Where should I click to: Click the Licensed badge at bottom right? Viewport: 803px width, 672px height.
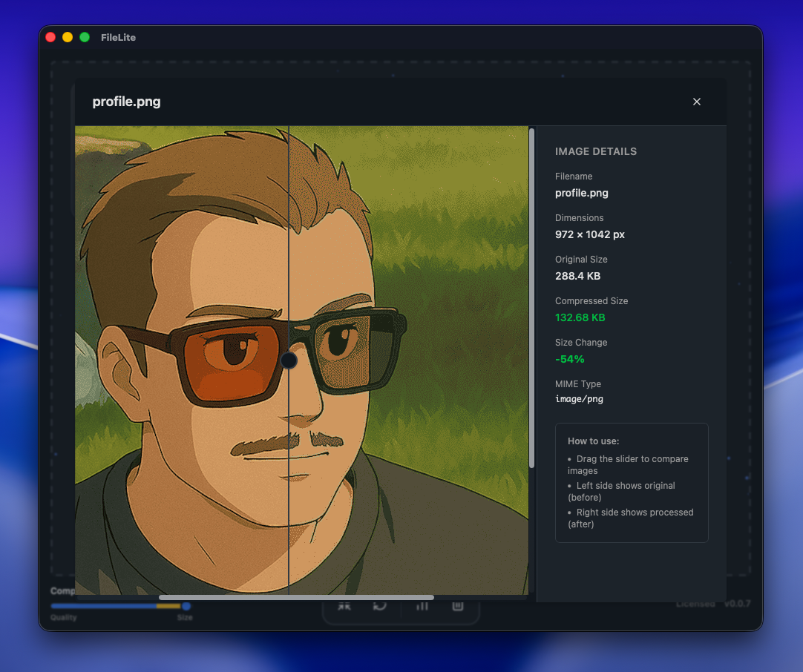[695, 604]
